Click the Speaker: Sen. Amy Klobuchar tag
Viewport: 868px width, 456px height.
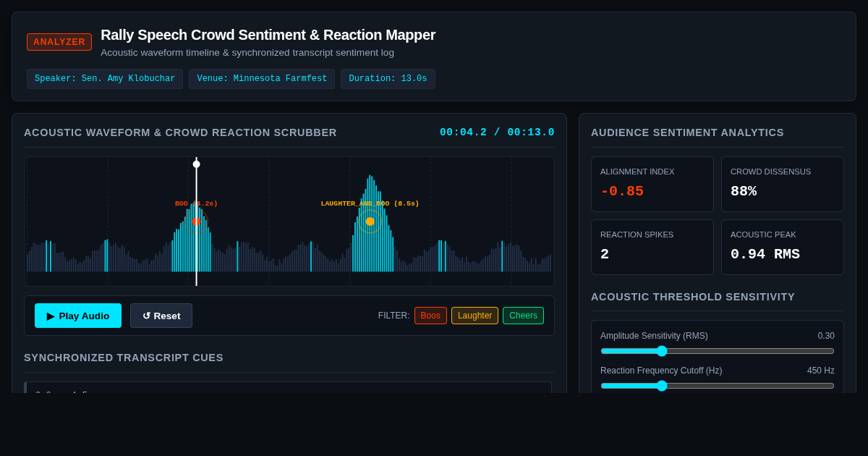[x=105, y=79]
